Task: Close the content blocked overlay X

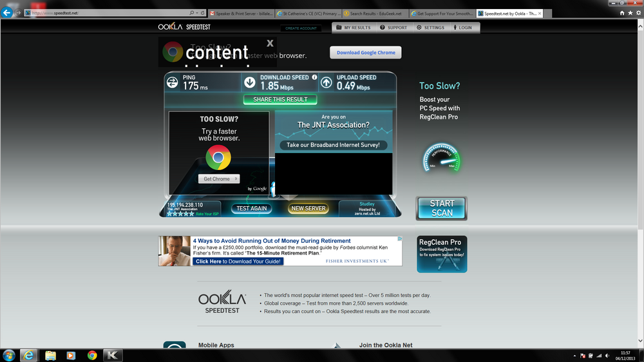Action: tap(270, 43)
